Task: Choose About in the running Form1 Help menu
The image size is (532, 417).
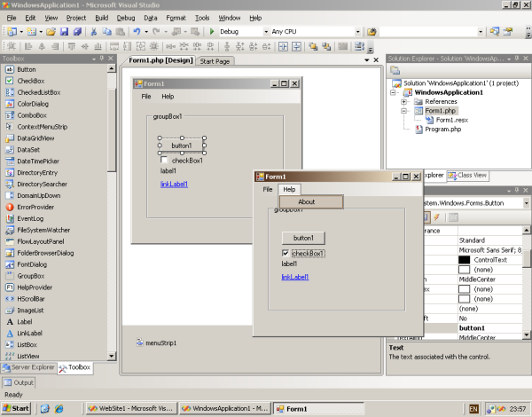Action: click(x=311, y=201)
